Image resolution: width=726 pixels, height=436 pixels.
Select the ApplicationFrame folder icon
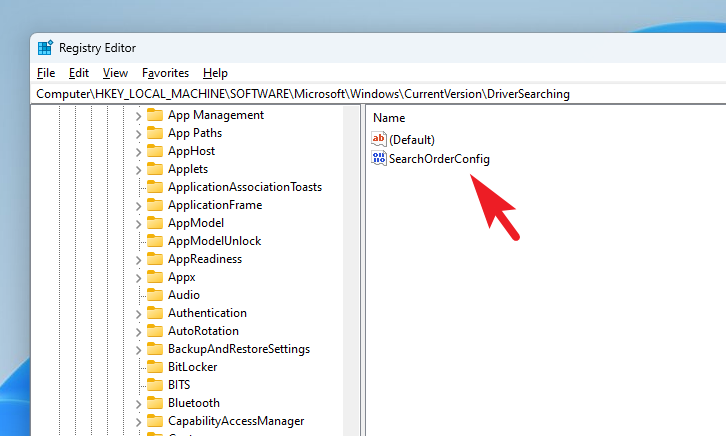[x=155, y=205]
